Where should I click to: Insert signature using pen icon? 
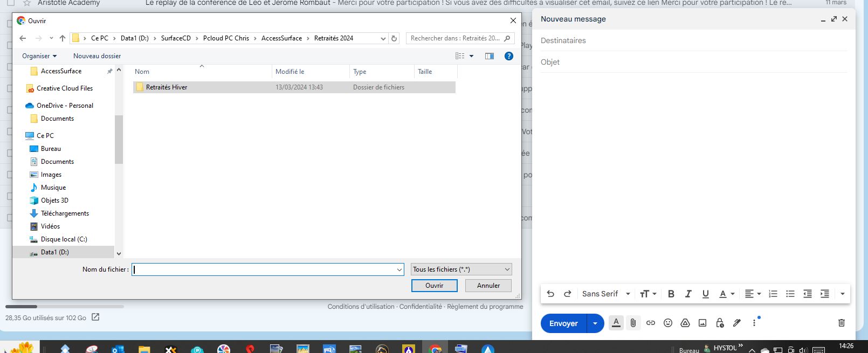coord(737,323)
